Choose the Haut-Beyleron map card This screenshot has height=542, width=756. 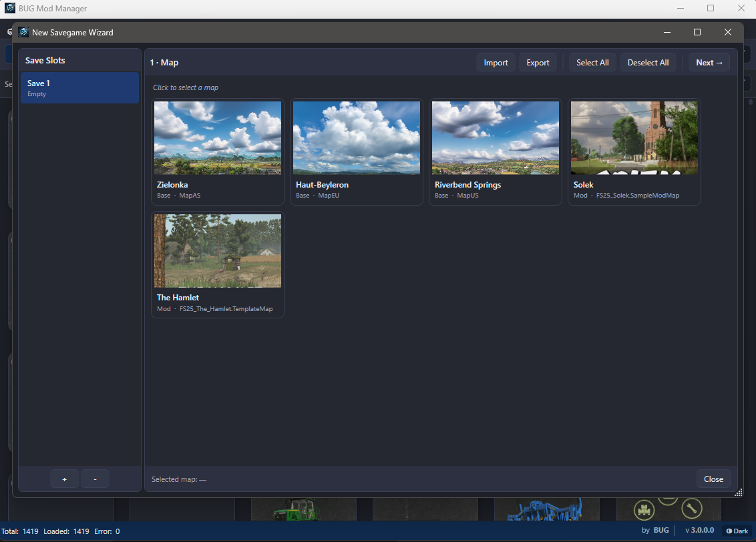[357, 152]
